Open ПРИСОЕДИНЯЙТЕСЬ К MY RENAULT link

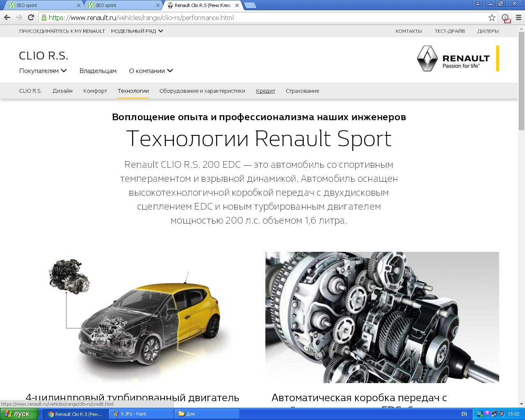[x=62, y=31]
